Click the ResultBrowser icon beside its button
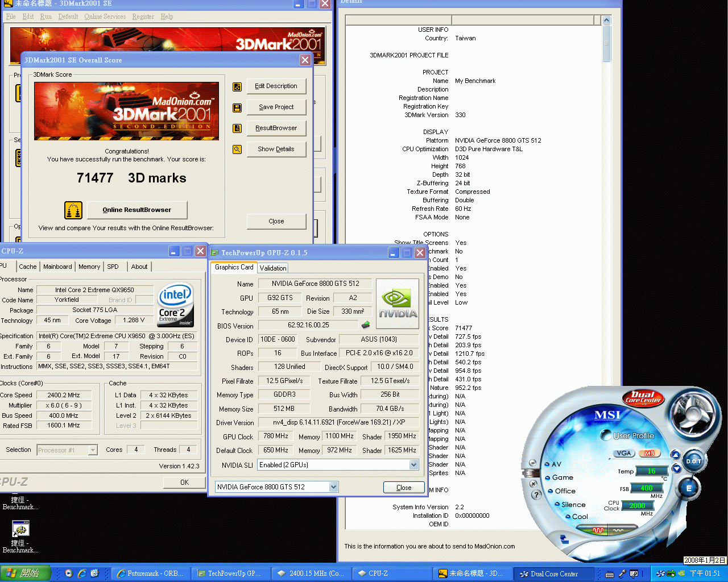This screenshot has width=728, height=582. point(237,128)
